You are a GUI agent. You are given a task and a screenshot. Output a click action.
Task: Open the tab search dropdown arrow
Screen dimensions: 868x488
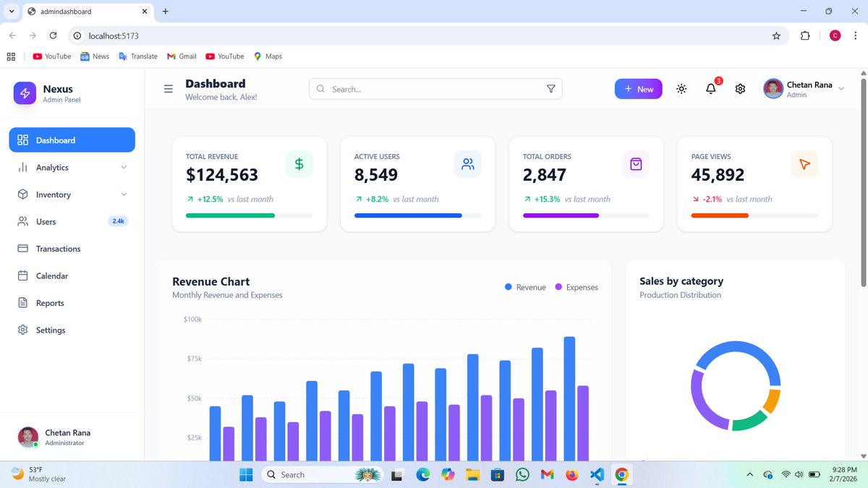pyautogui.click(x=12, y=12)
